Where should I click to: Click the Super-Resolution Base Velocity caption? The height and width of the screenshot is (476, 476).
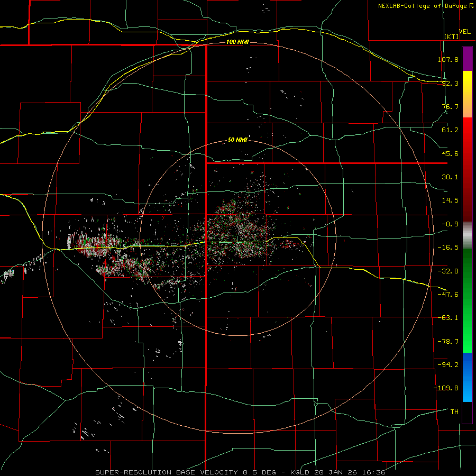241,472
